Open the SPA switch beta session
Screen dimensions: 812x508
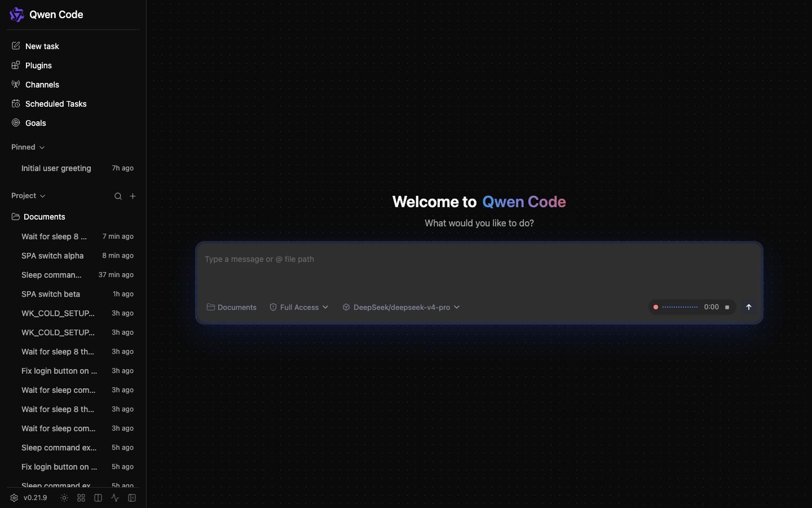tap(73, 294)
